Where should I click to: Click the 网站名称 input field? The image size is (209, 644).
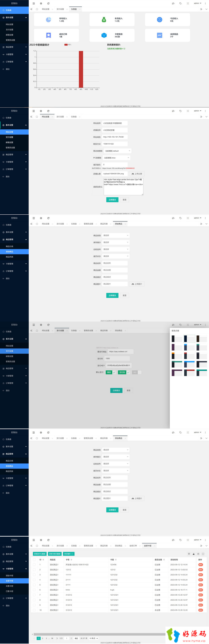point(115,123)
